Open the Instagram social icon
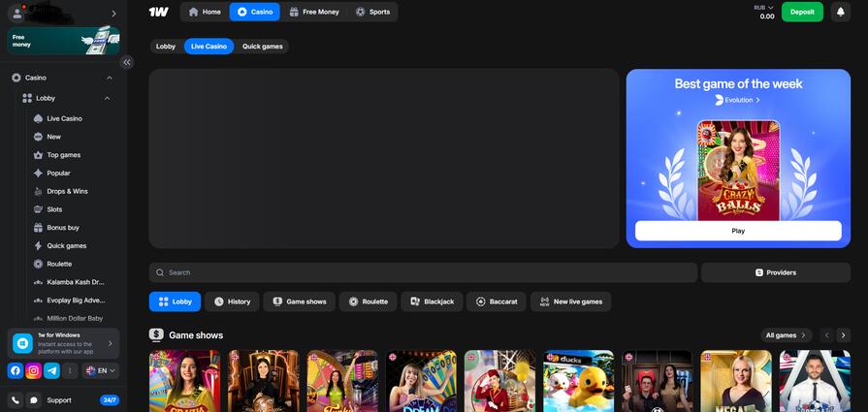Viewport: 868px width, 412px height. [33, 370]
